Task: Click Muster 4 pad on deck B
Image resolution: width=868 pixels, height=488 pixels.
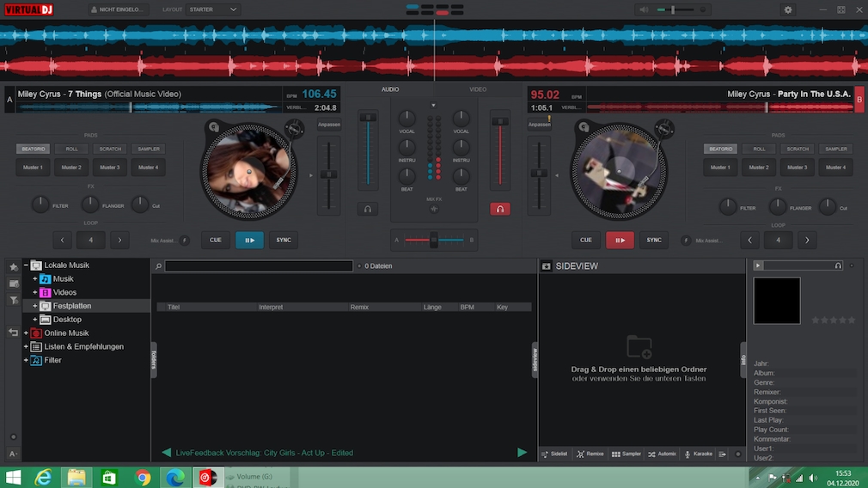Action: [x=836, y=167]
